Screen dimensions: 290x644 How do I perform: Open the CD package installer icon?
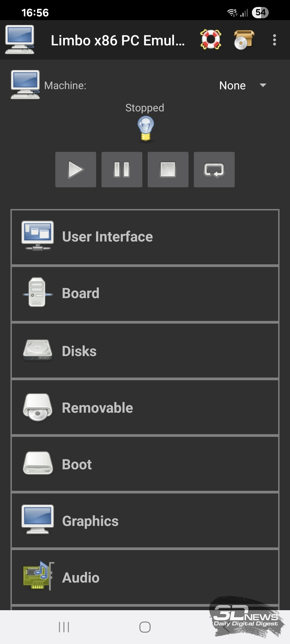pos(244,40)
